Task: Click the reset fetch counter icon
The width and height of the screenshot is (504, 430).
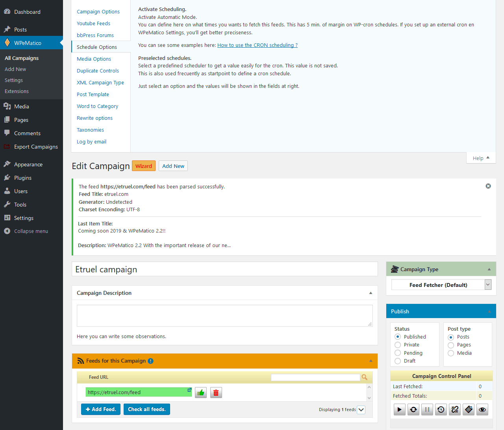Action: click(413, 410)
